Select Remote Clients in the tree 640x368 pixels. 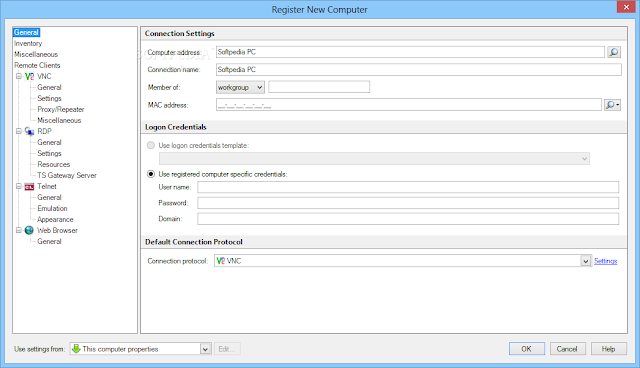37,65
